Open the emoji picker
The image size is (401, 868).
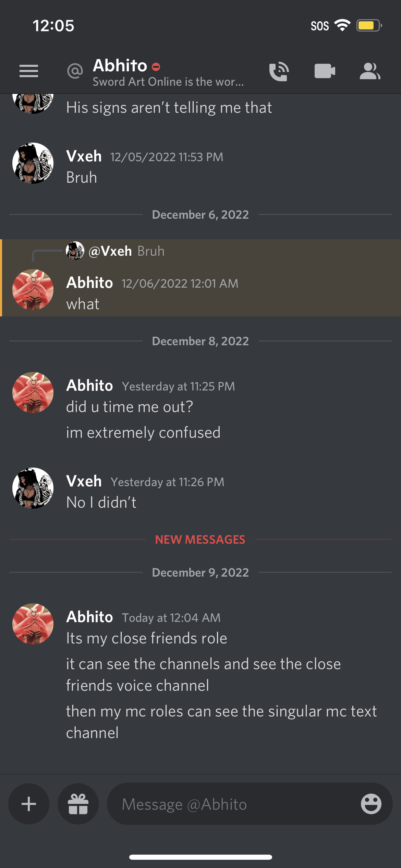371,804
